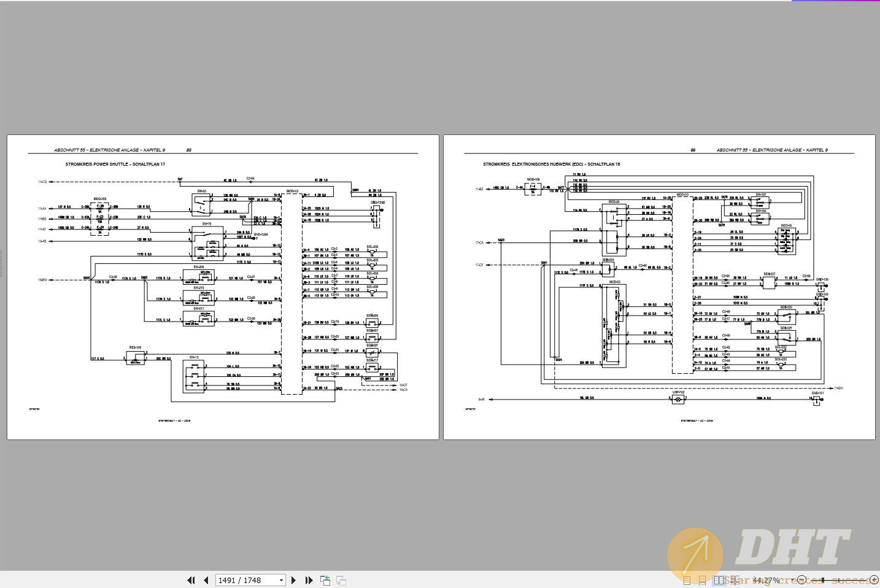Open the zoom percentage dropdown near 44.27%
880x588 pixels.
792,579
